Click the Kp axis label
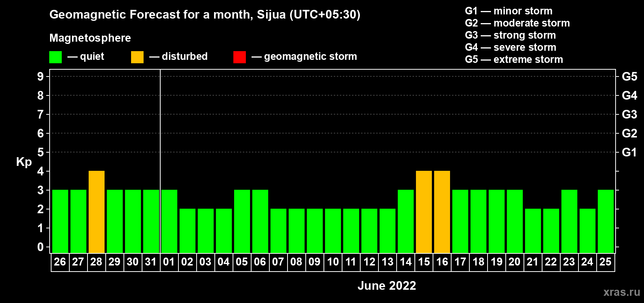644x303 pixels. pos(24,162)
